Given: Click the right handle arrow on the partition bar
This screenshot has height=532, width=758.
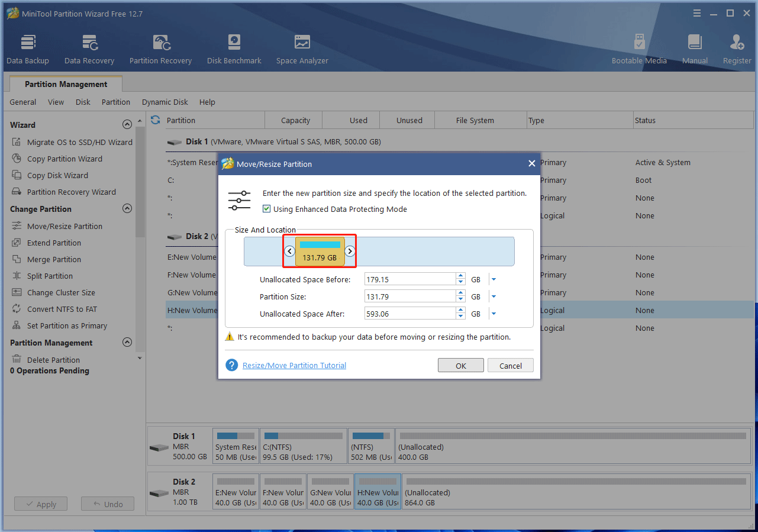Looking at the screenshot, I should [x=350, y=251].
